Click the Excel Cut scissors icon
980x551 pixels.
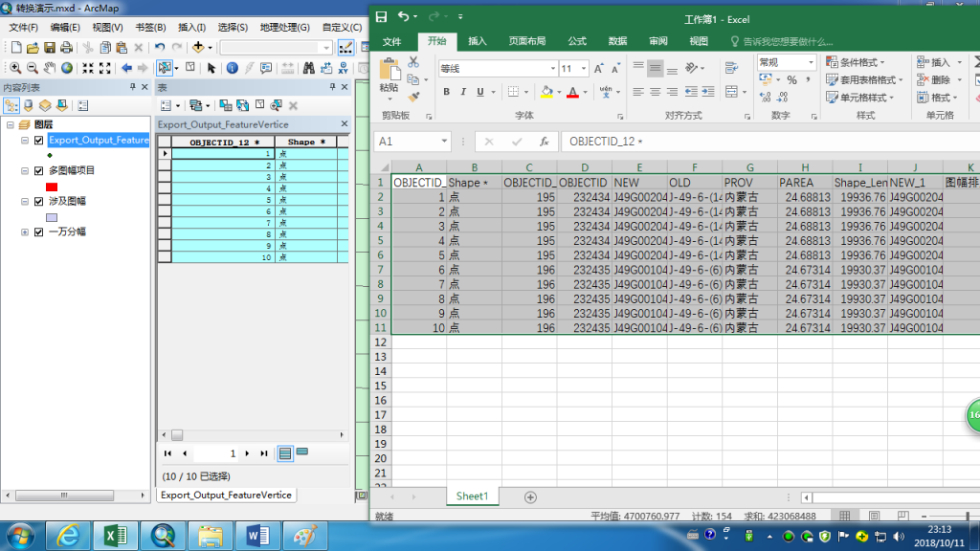click(x=413, y=62)
